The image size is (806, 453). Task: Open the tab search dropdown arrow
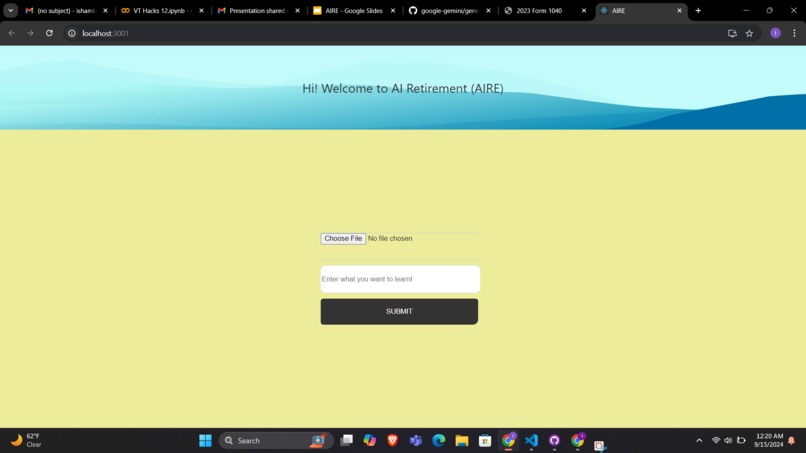(10, 11)
